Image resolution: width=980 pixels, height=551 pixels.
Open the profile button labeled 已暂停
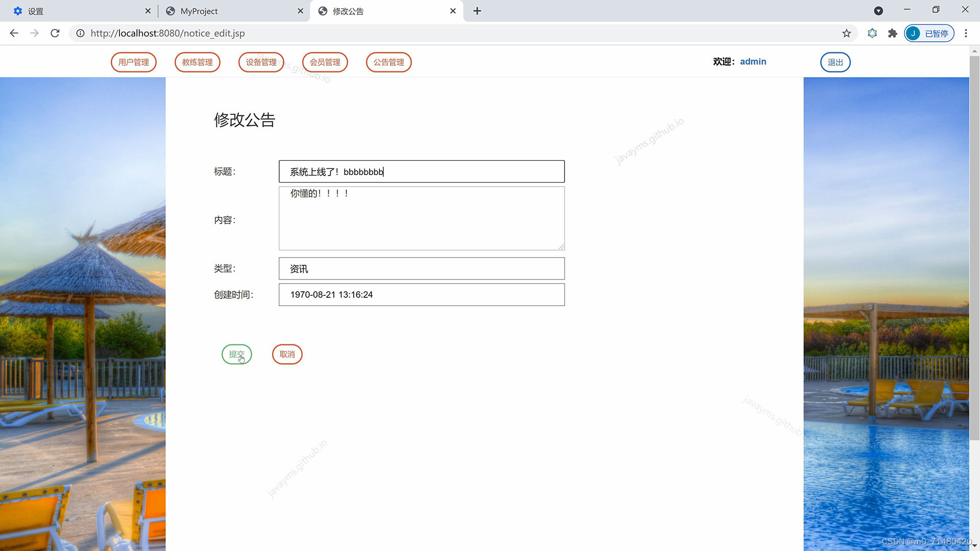point(929,33)
